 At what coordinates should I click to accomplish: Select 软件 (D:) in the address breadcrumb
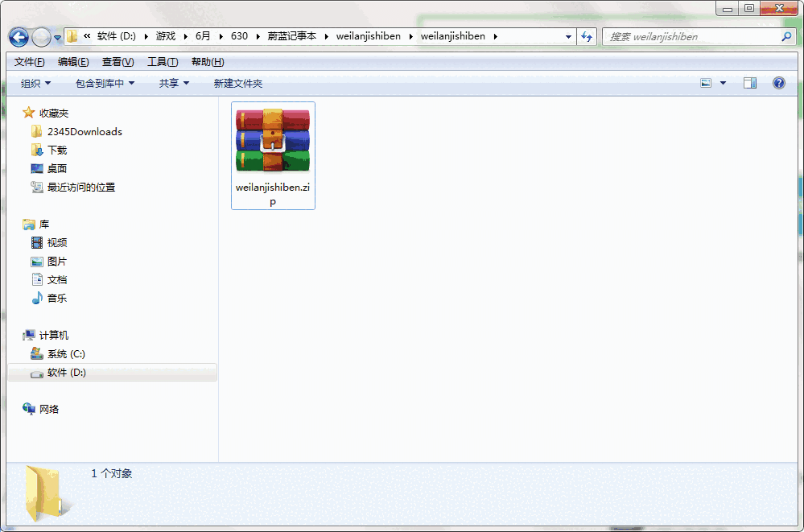click(117, 36)
